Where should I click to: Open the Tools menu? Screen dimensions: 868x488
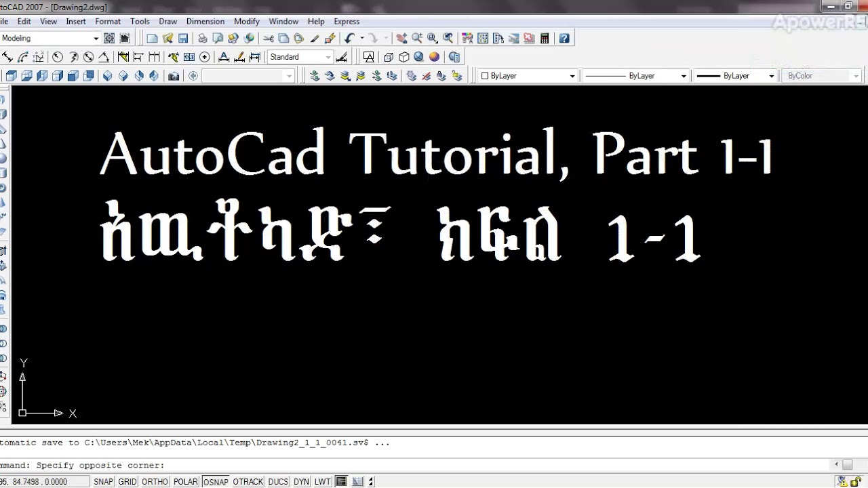click(140, 21)
